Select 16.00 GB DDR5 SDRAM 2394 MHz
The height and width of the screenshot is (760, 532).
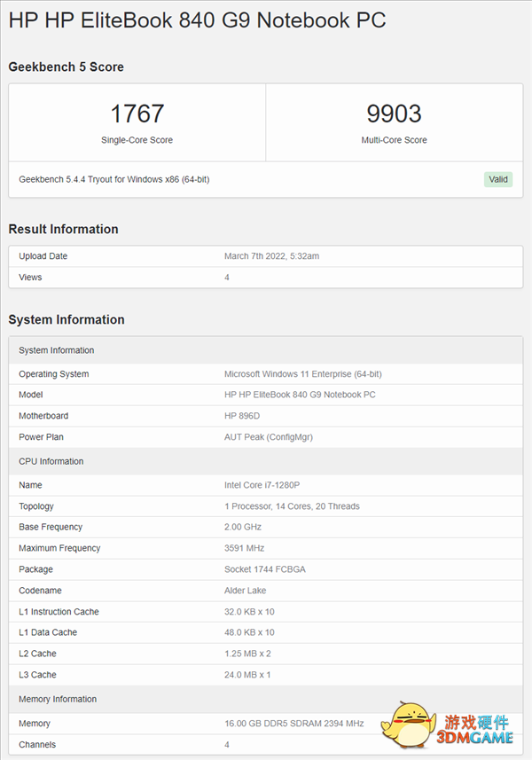(294, 723)
